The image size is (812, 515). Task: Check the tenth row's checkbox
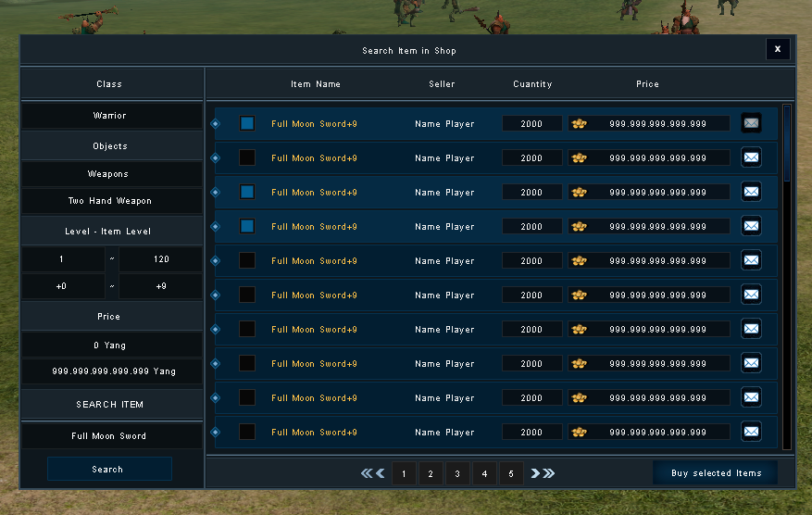pyautogui.click(x=247, y=432)
